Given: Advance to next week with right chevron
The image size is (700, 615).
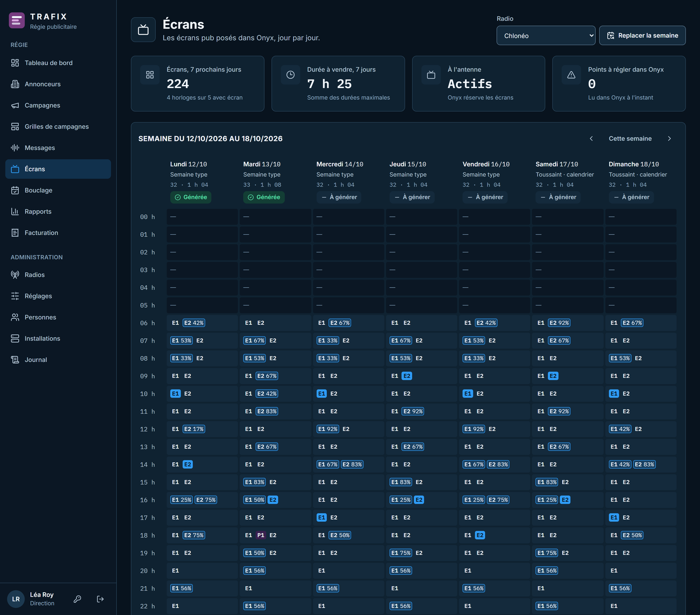Looking at the screenshot, I should click(x=669, y=138).
